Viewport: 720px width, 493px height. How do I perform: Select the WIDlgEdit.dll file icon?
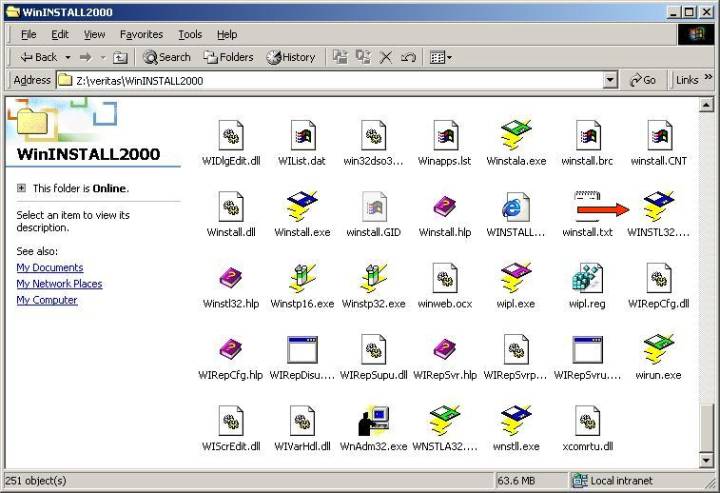tap(231, 136)
